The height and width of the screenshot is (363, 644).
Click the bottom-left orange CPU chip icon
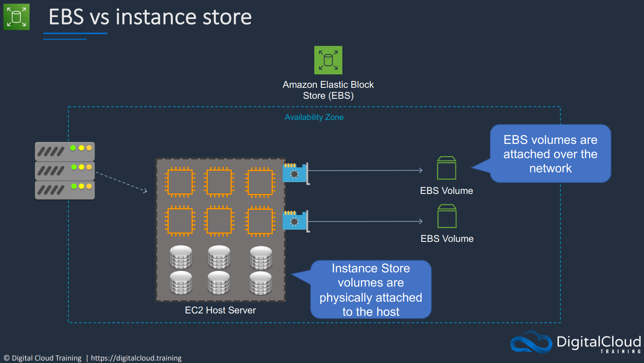[180, 221]
